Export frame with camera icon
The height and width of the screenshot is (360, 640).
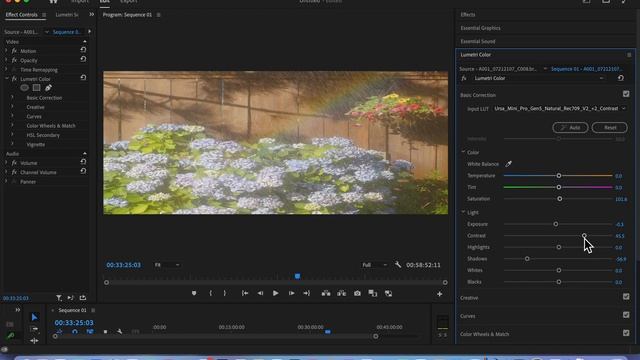pos(357,293)
